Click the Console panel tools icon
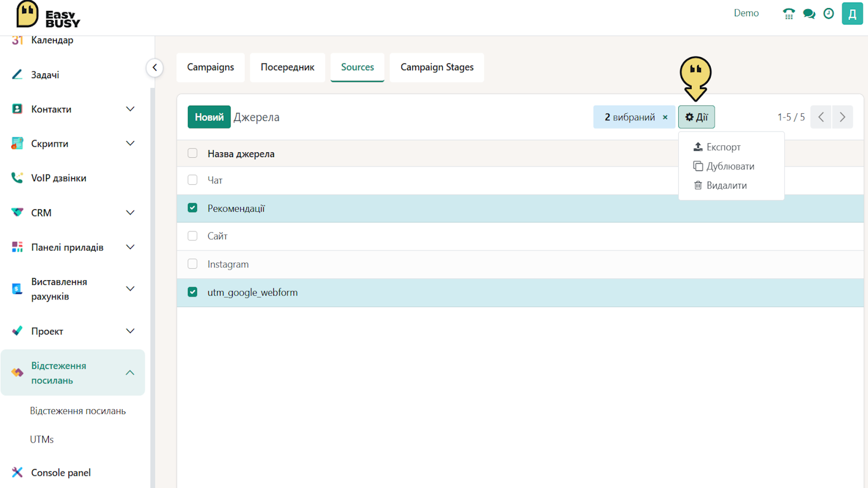 pos(17,472)
